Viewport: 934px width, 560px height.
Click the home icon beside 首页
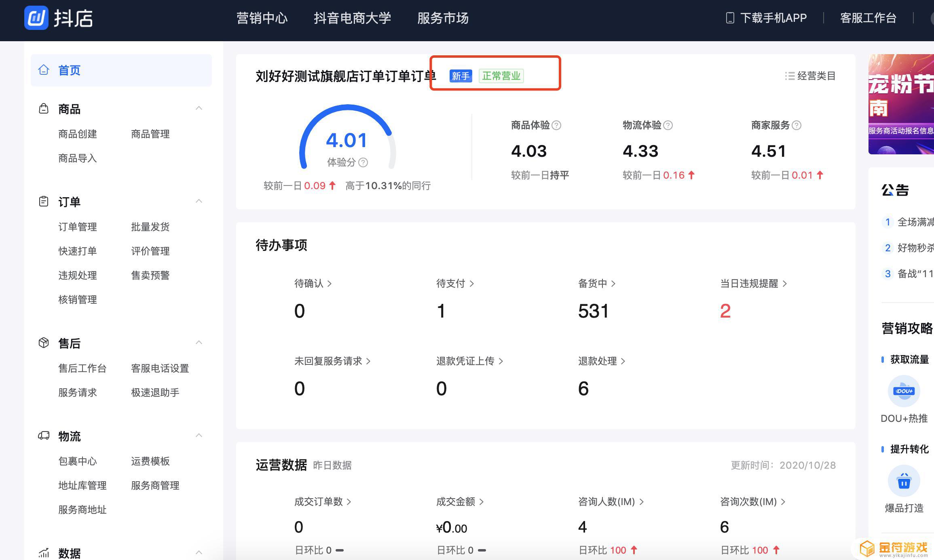coord(44,70)
